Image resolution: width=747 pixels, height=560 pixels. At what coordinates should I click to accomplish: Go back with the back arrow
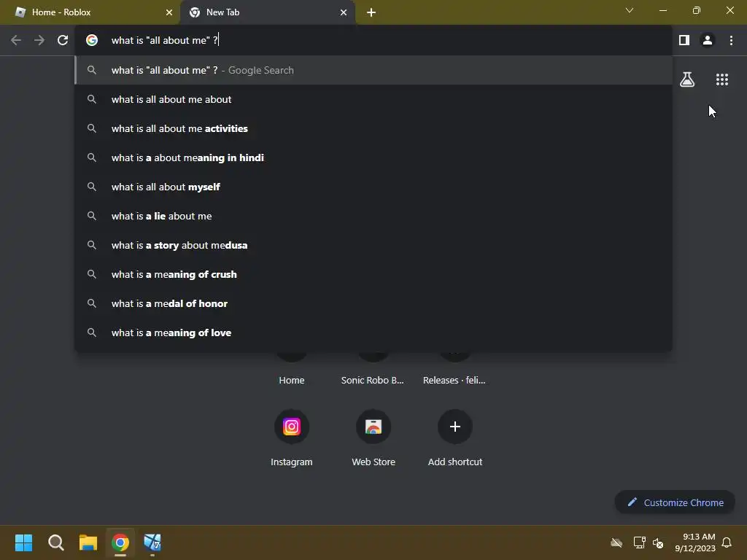[x=16, y=41]
